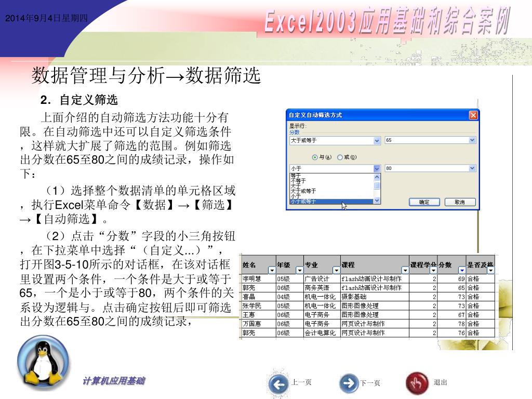
Task: Choose 不等于 in the operator list
Action: point(331,180)
